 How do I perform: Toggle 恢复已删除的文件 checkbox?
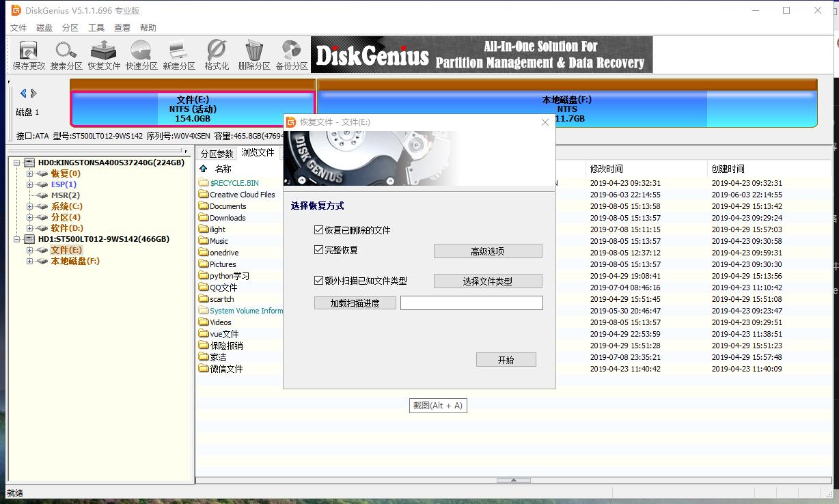318,230
